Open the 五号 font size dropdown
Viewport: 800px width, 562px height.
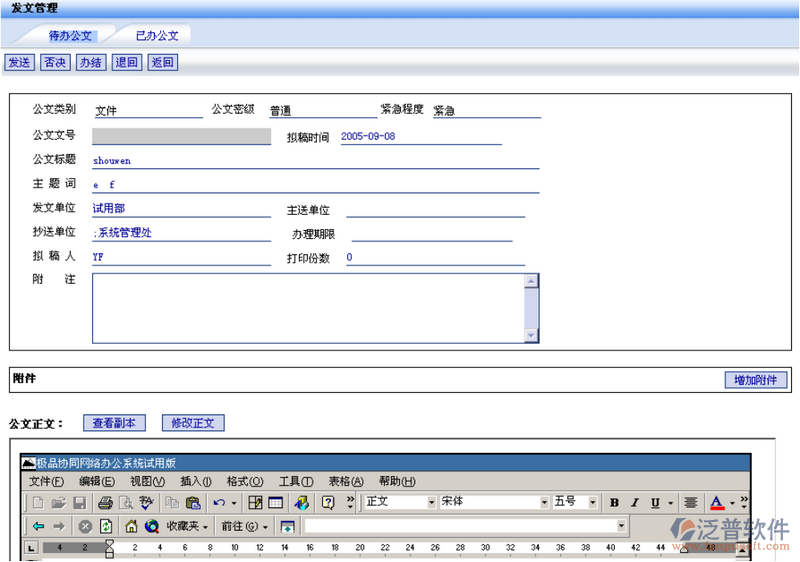pos(592,502)
